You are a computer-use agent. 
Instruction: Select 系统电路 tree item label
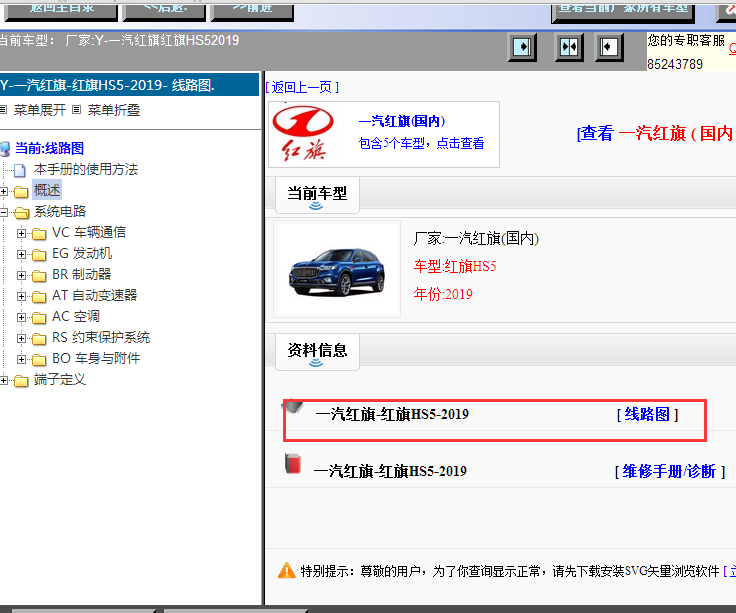pyautogui.click(x=60, y=212)
